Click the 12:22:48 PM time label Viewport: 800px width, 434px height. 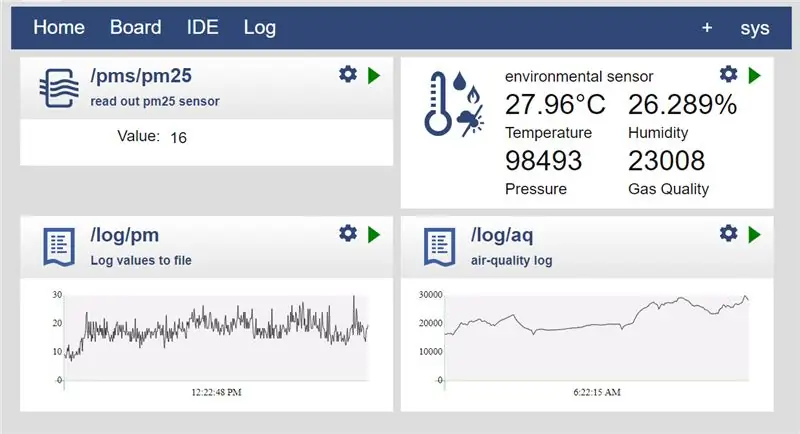pyautogui.click(x=216, y=392)
